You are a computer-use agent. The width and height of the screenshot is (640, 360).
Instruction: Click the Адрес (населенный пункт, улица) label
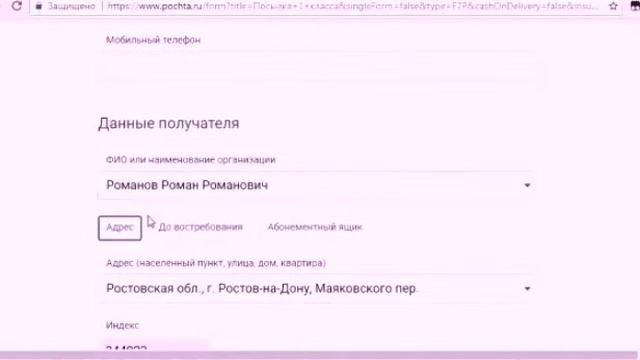point(216,263)
